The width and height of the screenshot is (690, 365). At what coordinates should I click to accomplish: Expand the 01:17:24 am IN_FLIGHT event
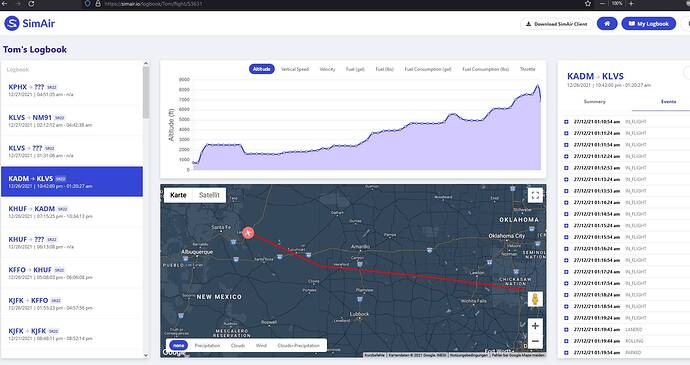(x=566, y=272)
